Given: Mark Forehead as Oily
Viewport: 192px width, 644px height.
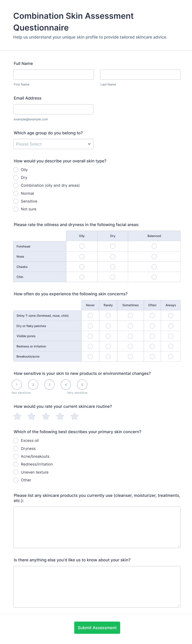Looking at the screenshot, I should point(82,246).
